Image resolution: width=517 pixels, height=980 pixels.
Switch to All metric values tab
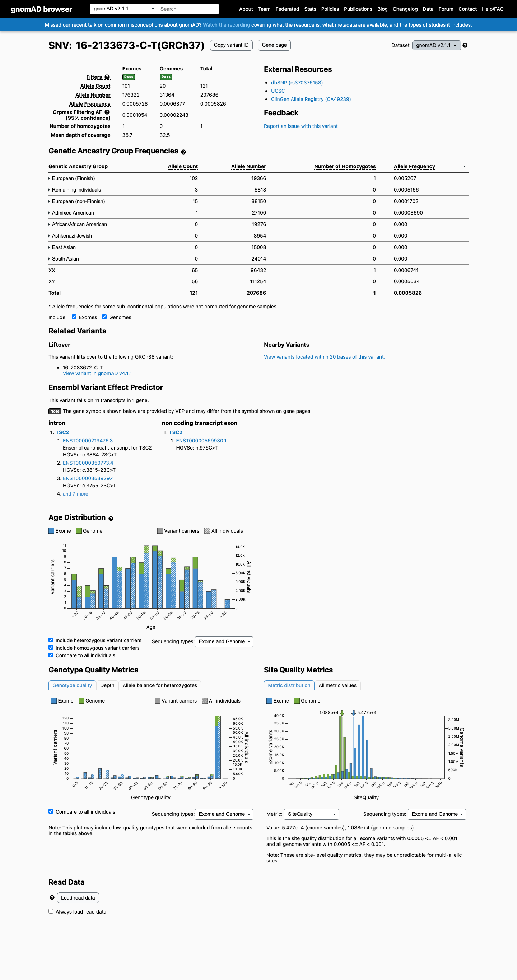(x=337, y=685)
